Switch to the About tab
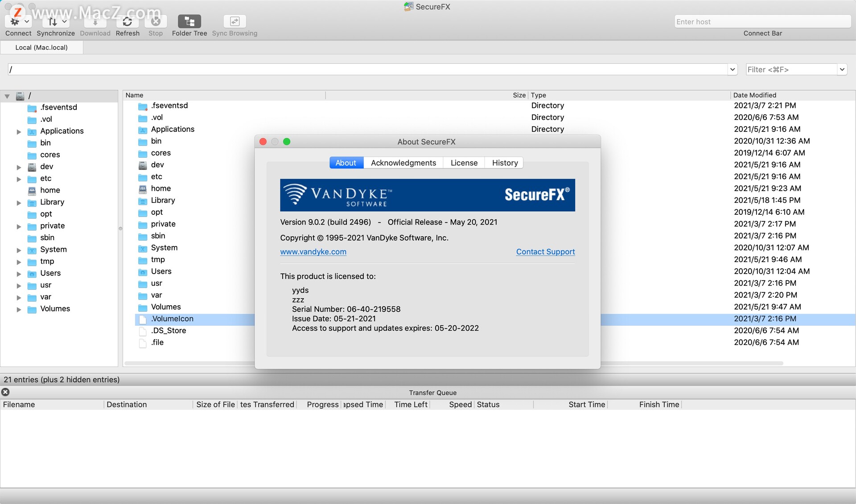The height and width of the screenshot is (504, 856). pyautogui.click(x=346, y=163)
